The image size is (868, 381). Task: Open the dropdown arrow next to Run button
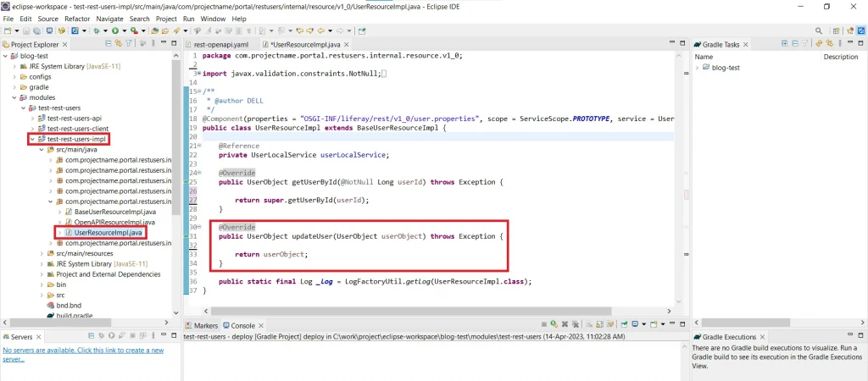coord(125,31)
